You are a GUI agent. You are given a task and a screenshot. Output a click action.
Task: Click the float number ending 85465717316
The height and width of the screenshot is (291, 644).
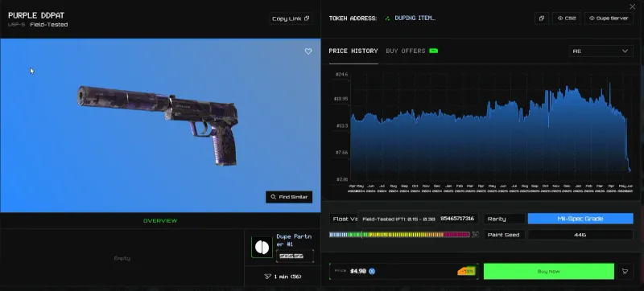(457, 219)
